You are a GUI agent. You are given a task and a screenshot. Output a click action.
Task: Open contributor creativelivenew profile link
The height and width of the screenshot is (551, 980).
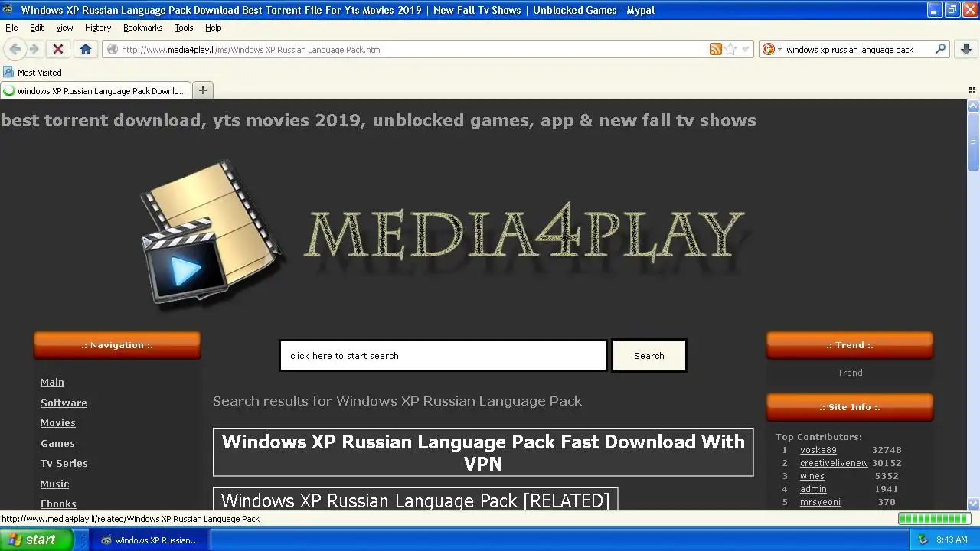click(834, 463)
